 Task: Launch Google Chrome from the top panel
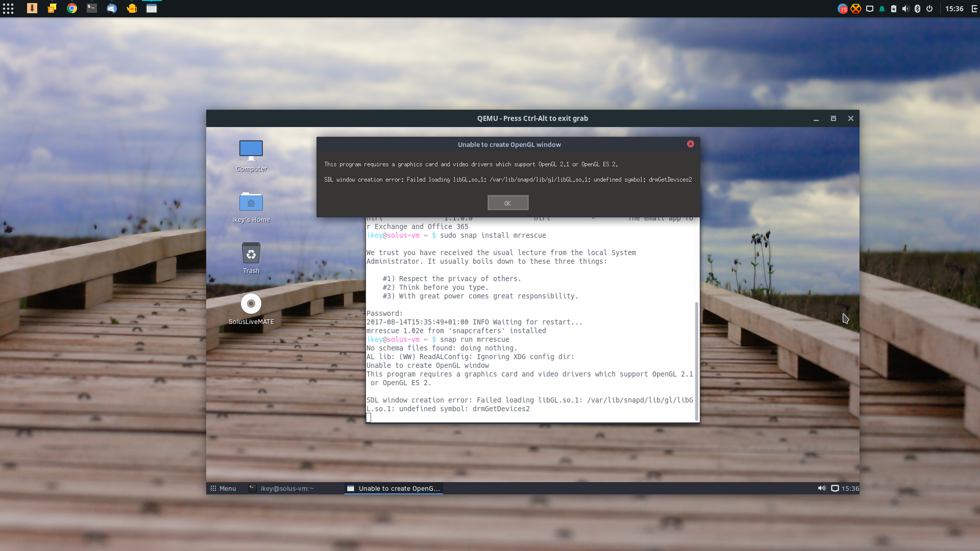[x=72, y=8]
